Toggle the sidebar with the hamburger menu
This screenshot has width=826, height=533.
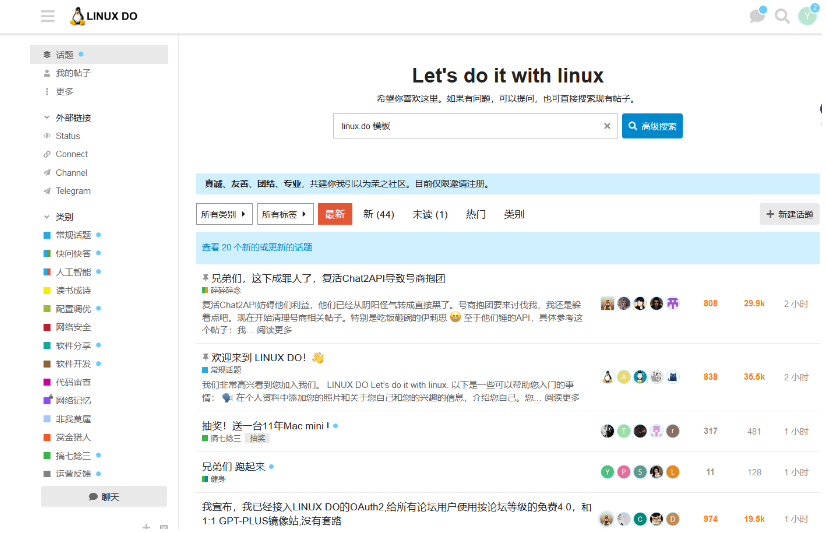pyautogui.click(x=47, y=16)
